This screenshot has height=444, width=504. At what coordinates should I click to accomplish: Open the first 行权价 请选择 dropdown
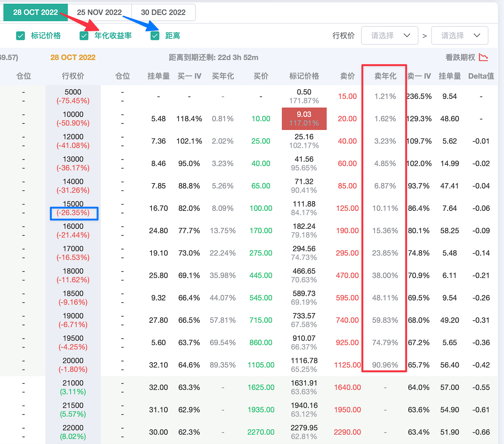390,35
